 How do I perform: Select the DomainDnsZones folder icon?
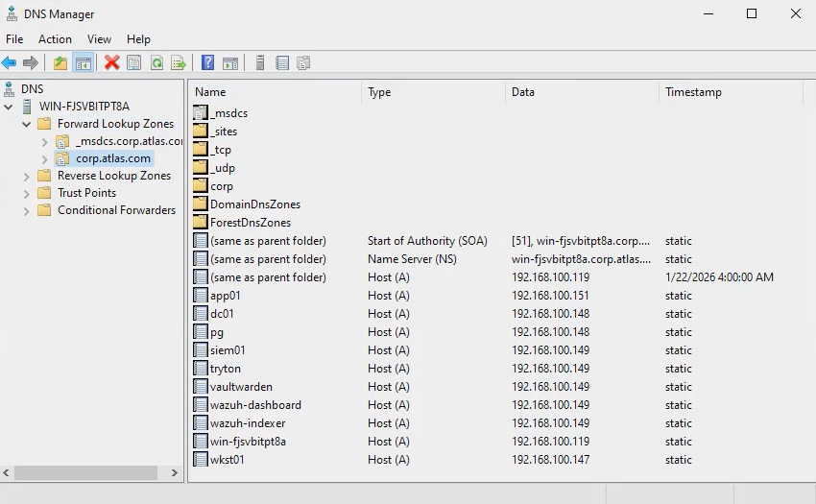tap(201, 204)
